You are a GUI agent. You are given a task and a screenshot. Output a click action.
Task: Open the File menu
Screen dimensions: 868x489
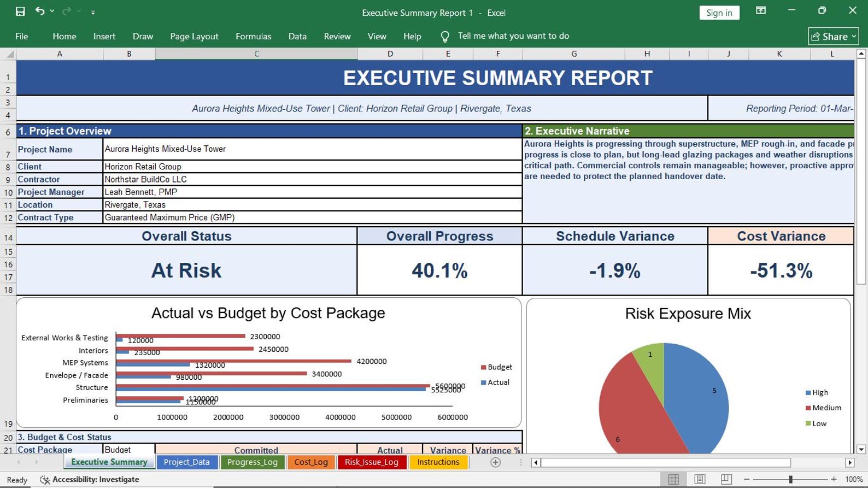click(22, 36)
